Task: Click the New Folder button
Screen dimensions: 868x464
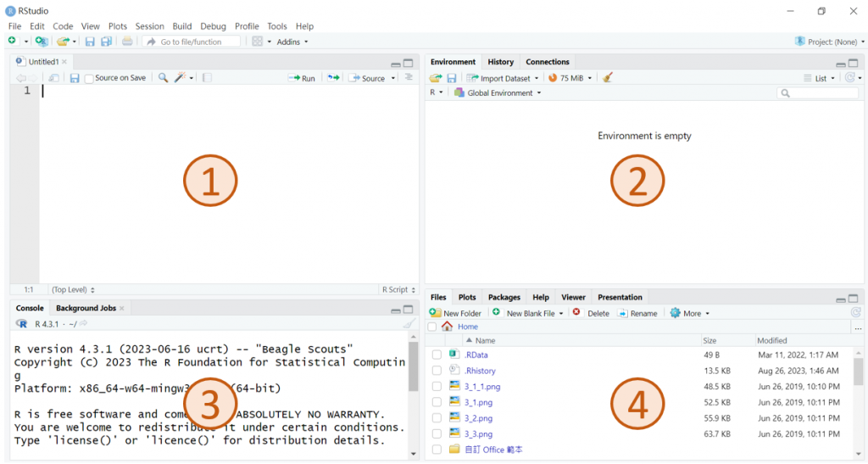Action: click(x=455, y=313)
